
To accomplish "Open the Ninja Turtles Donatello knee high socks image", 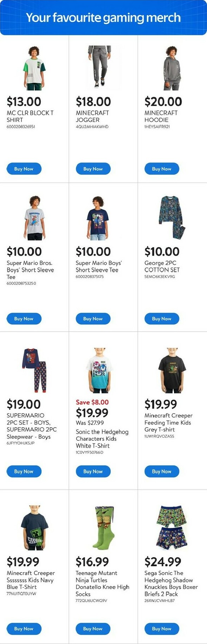I will pos(103,528).
